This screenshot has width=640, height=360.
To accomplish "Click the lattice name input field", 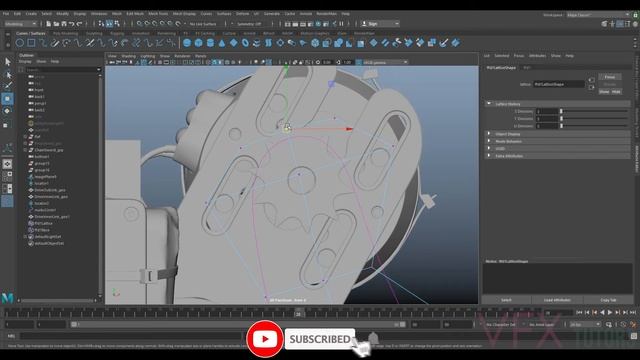I will click(559, 84).
